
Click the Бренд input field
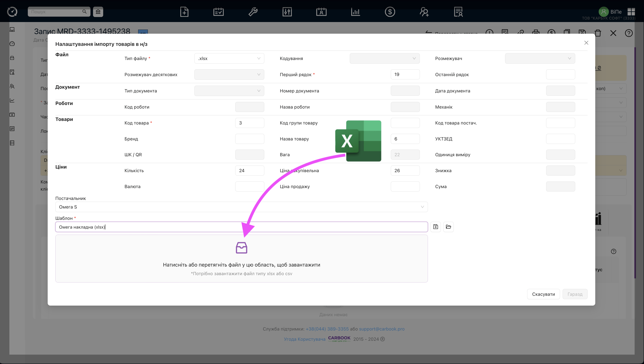click(249, 139)
